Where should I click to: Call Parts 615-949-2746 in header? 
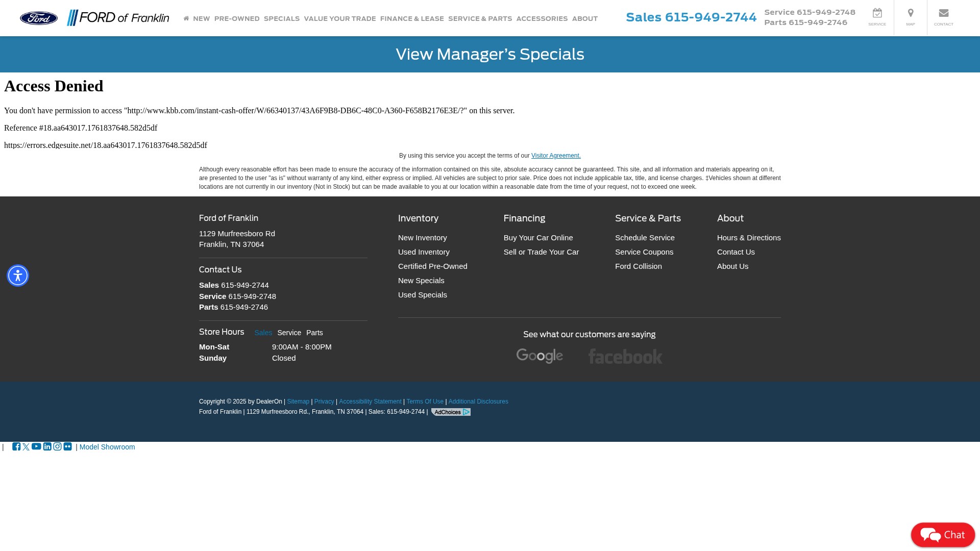pos(806,22)
